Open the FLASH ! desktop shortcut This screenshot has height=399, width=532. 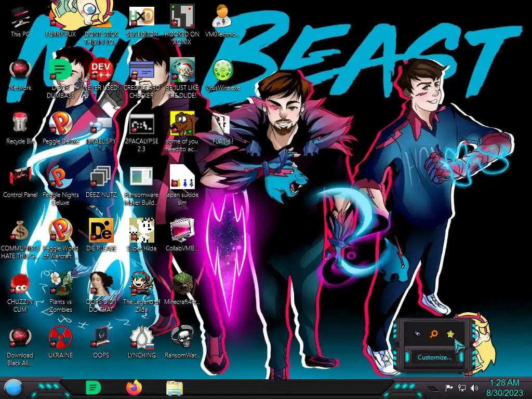pyautogui.click(x=221, y=124)
